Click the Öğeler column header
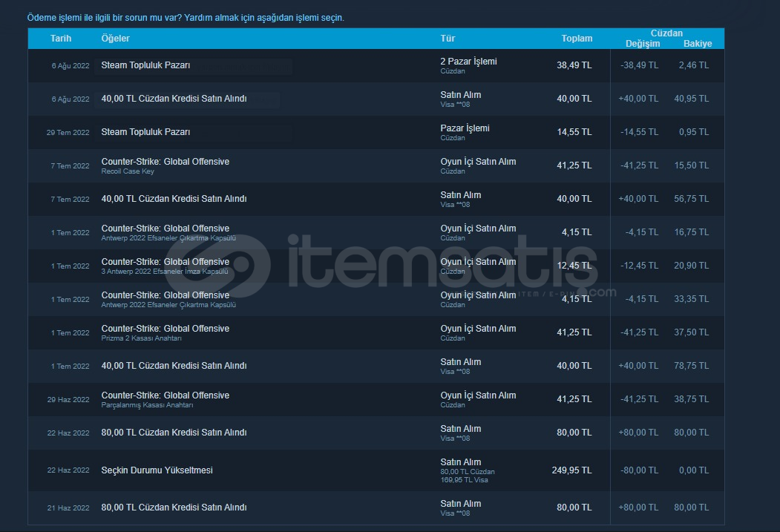Screen dimensions: 780x532 pos(116,39)
